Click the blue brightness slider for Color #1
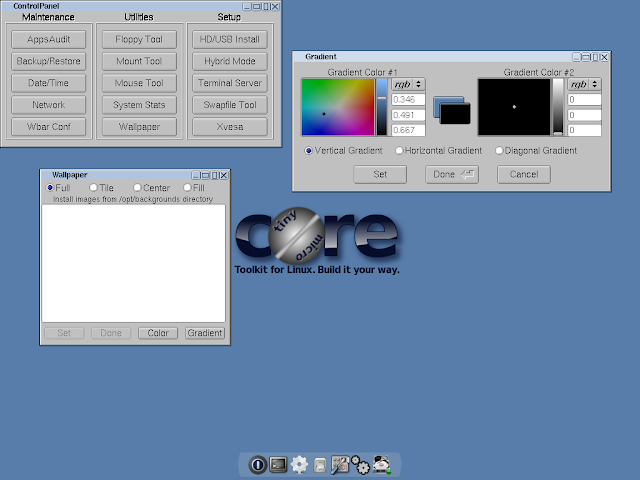This screenshot has height=480, width=640. [382, 107]
